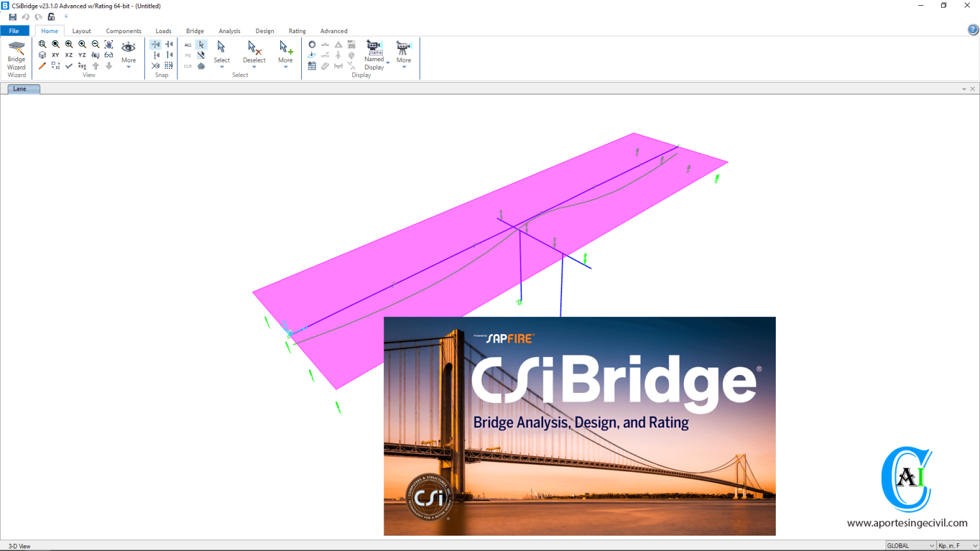Screen dimensions: 980x551
Task: Click PS previous selection button
Action: click(188, 55)
